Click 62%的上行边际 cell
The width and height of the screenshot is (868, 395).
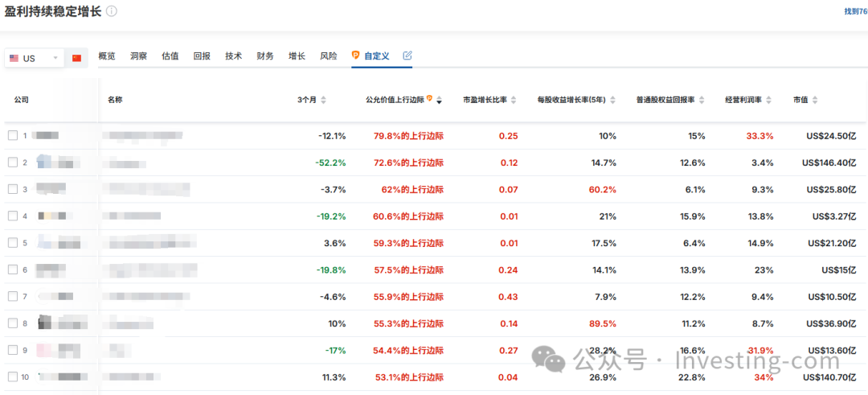click(412, 190)
